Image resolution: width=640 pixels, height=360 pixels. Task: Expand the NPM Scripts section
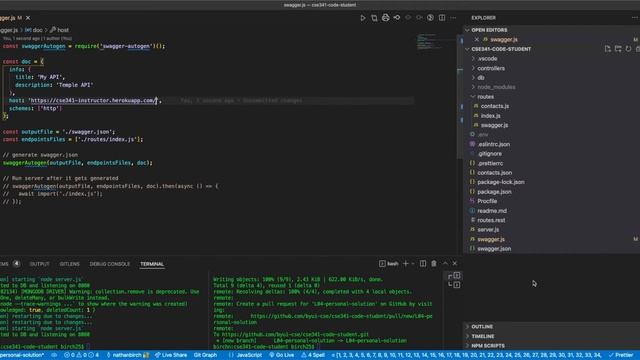coord(488,346)
